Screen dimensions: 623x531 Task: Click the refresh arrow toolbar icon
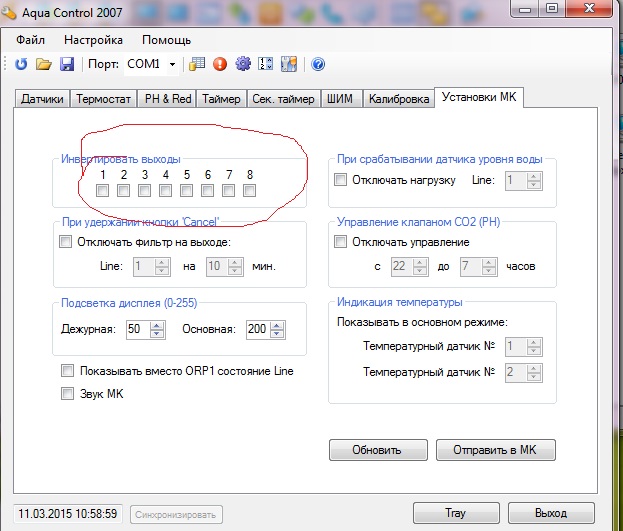click(x=22, y=64)
